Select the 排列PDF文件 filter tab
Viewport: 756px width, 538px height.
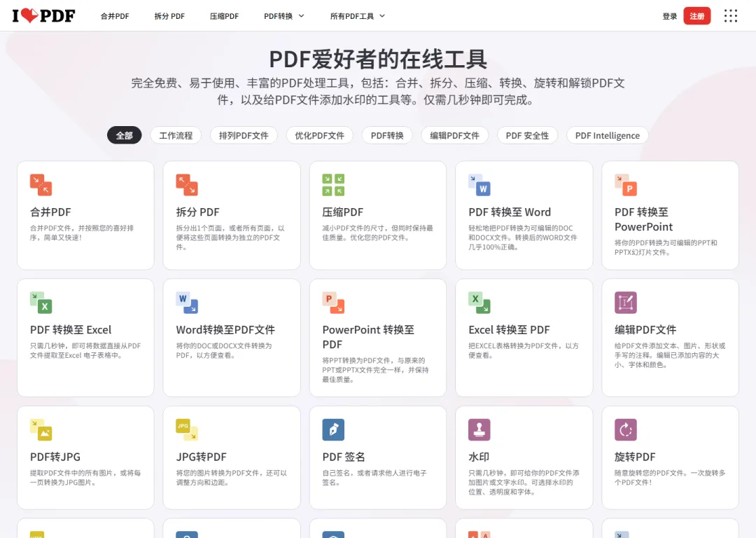coord(244,136)
